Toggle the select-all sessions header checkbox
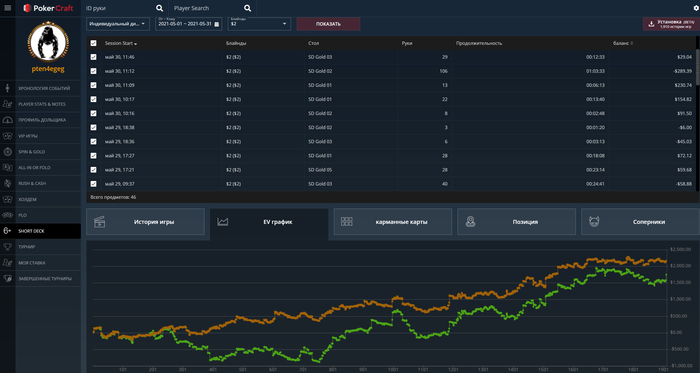 [93, 43]
